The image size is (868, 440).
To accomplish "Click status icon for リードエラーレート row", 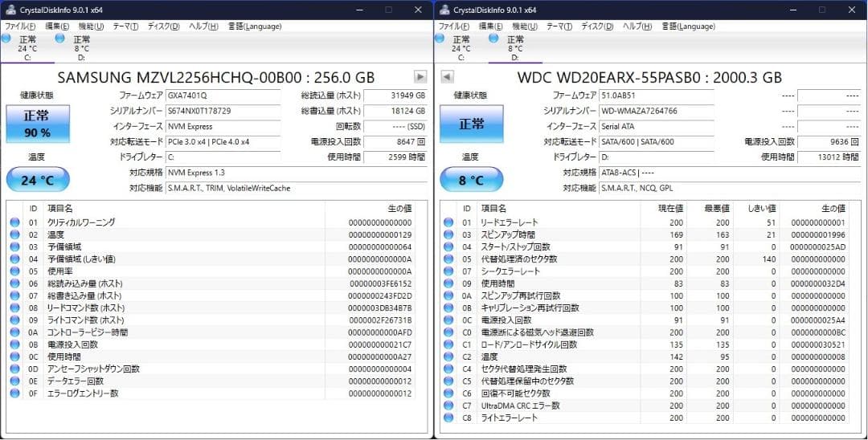I will click(x=448, y=222).
